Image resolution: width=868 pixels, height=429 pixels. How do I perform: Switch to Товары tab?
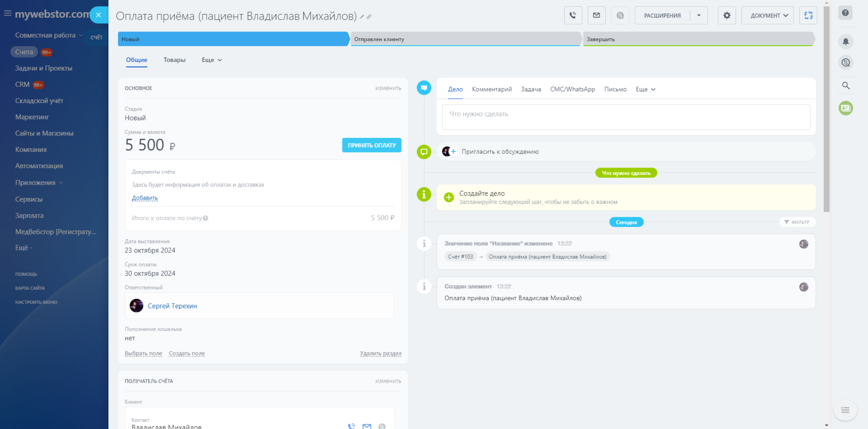tap(174, 60)
